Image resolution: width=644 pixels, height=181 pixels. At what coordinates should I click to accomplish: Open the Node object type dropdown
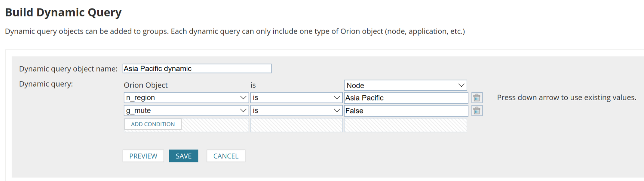coord(405,86)
